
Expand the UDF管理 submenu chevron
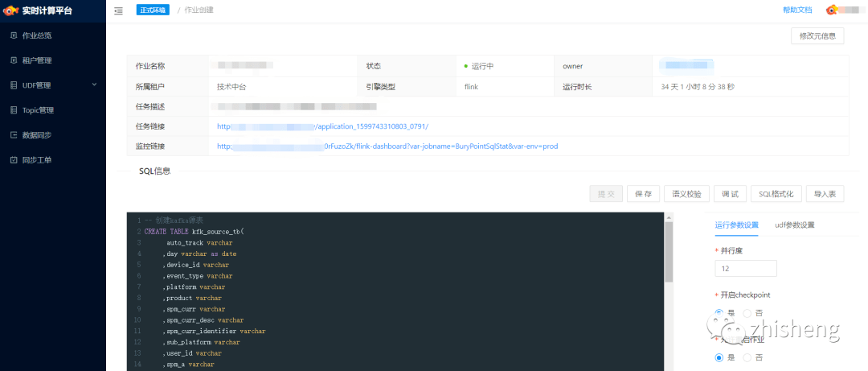(x=94, y=85)
